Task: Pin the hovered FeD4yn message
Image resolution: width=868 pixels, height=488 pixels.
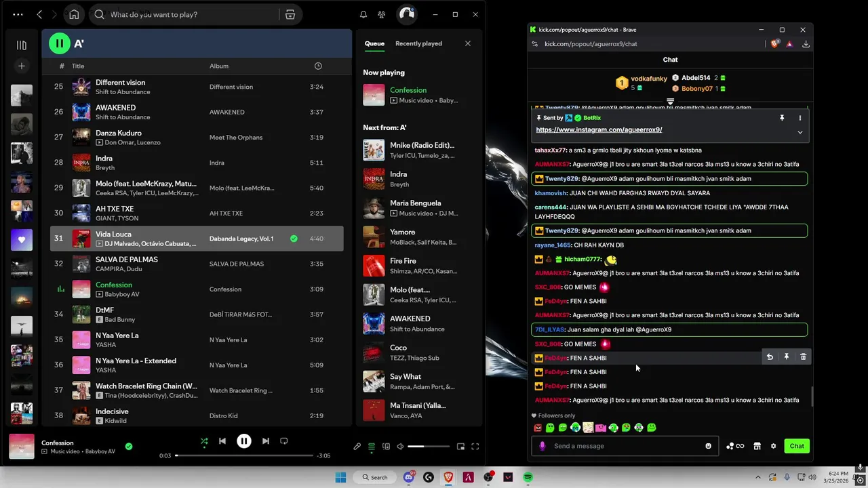Action: [x=787, y=357]
